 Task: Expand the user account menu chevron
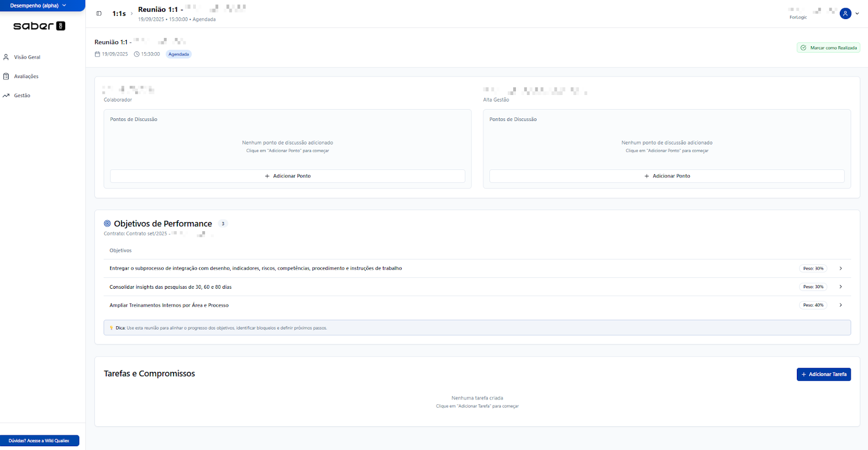(x=857, y=14)
